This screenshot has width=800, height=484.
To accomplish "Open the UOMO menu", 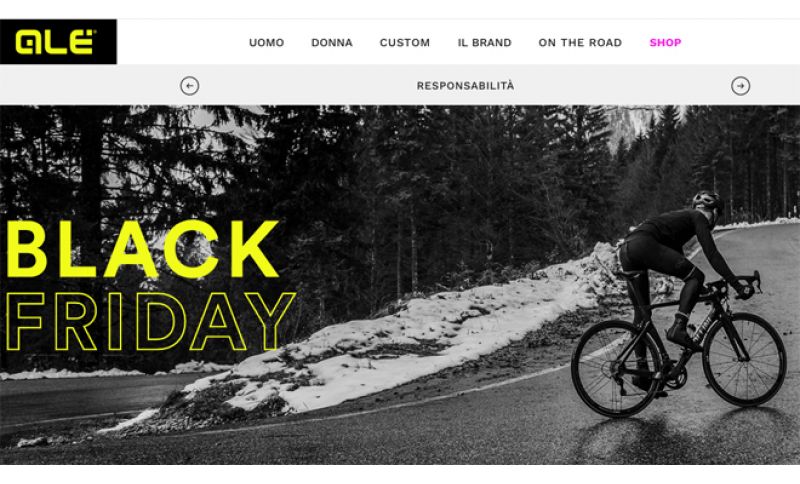I will (266, 43).
